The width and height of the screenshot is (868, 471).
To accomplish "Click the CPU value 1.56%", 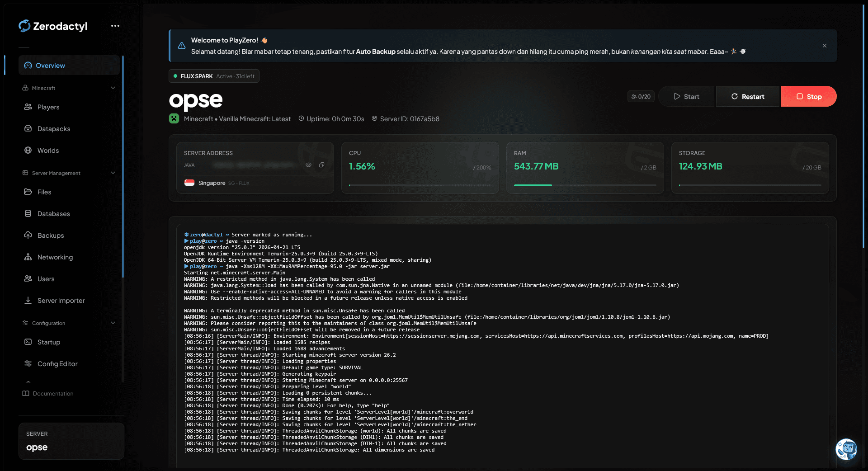I will [362, 166].
